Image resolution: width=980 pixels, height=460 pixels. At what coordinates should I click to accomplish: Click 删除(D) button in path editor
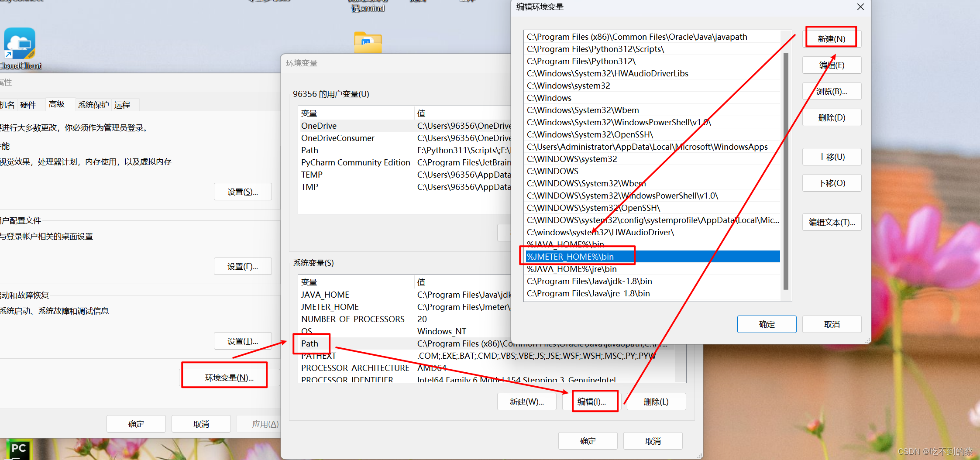pyautogui.click(x=832, y=117)
